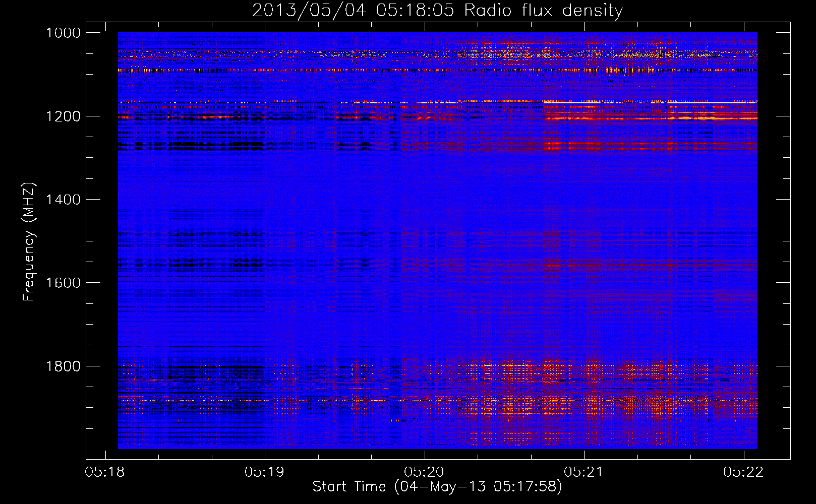Select the 1200 frequency tick label

pos(63,116)
